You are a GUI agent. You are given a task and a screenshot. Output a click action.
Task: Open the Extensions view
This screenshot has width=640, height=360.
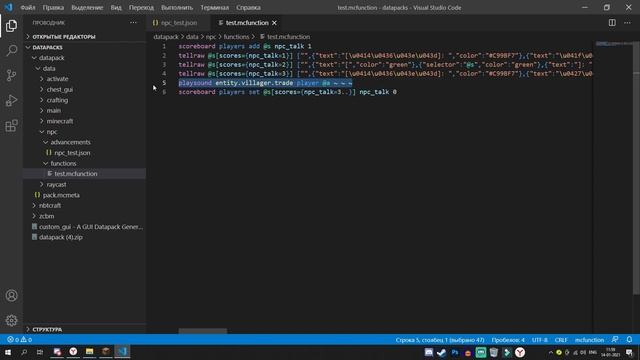11,125
